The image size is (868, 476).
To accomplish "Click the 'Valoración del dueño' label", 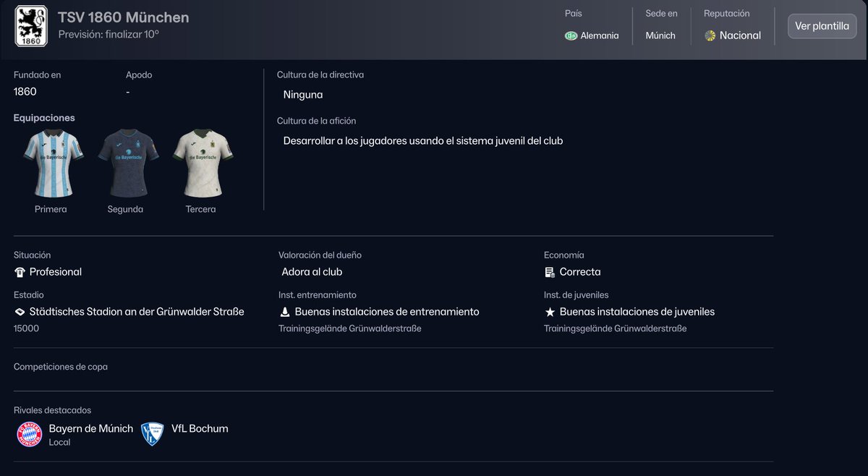I will coord(320,255).
